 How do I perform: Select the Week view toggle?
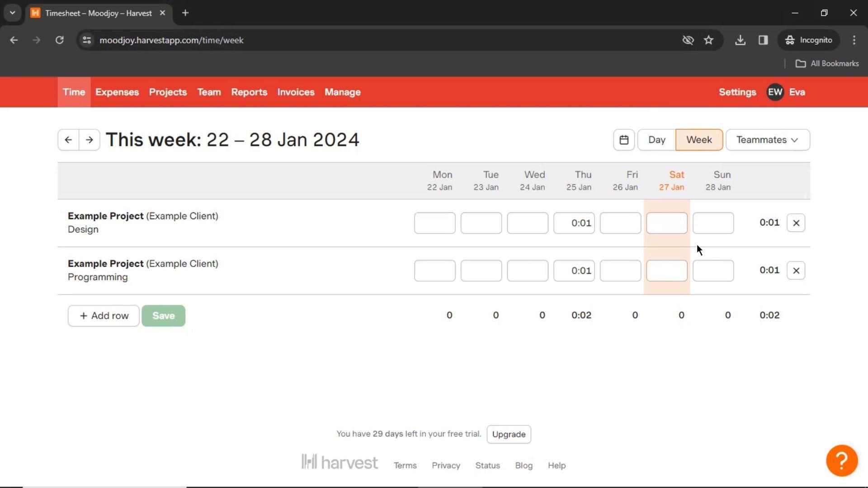pos(699,140)
